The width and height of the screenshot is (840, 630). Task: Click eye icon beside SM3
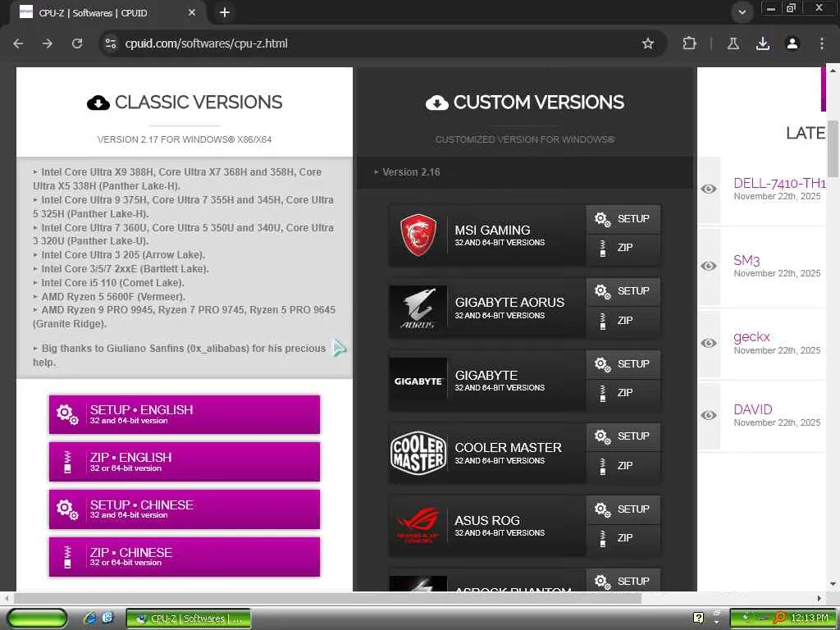click(x=708, y=266)
